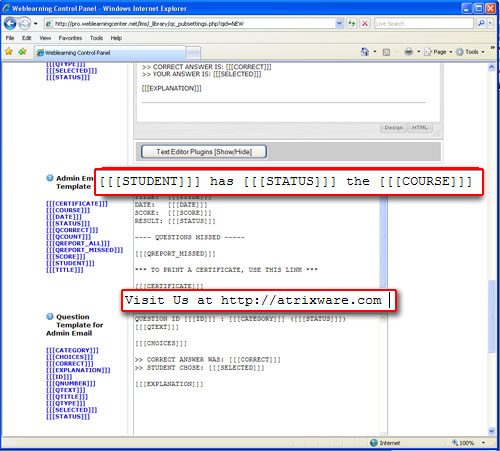Click the page scroll down arrow
Viewport: 500px width, 451px height.
pos(492,431)
